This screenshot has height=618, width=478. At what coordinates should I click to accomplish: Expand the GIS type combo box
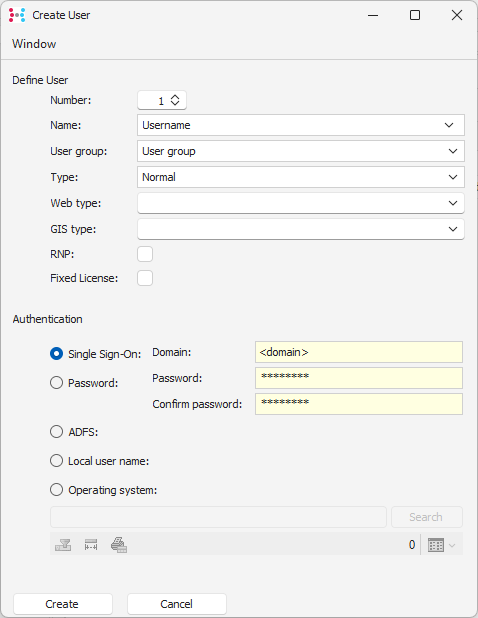pos(301,229)
